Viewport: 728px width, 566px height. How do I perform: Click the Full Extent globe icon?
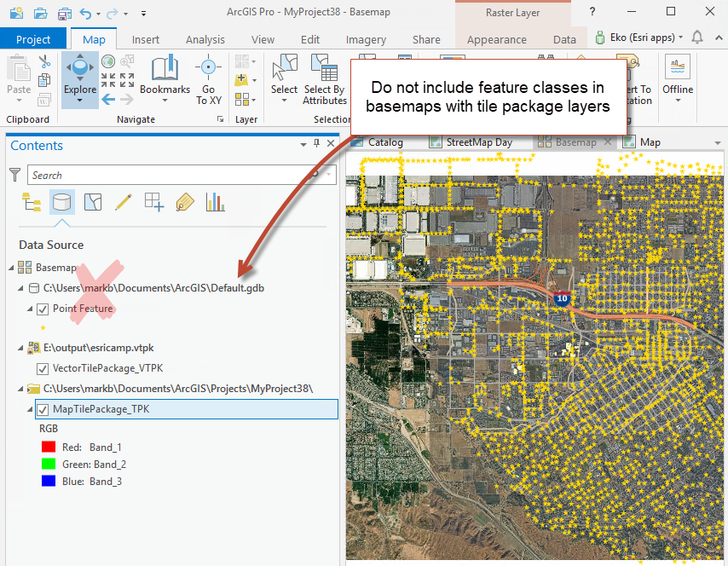[x=108, y=61]
